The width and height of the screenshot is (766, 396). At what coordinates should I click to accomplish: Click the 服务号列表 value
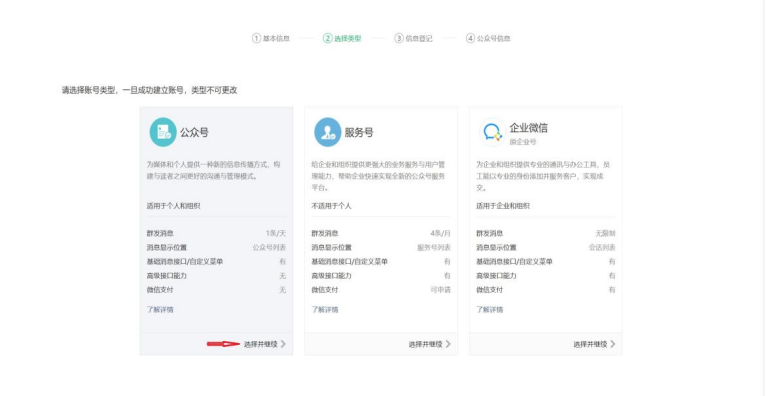click(434, 248)
